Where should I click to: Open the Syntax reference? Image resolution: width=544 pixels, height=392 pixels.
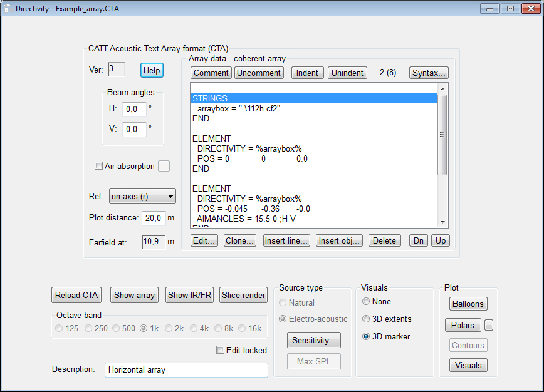[x=429, y=73]
